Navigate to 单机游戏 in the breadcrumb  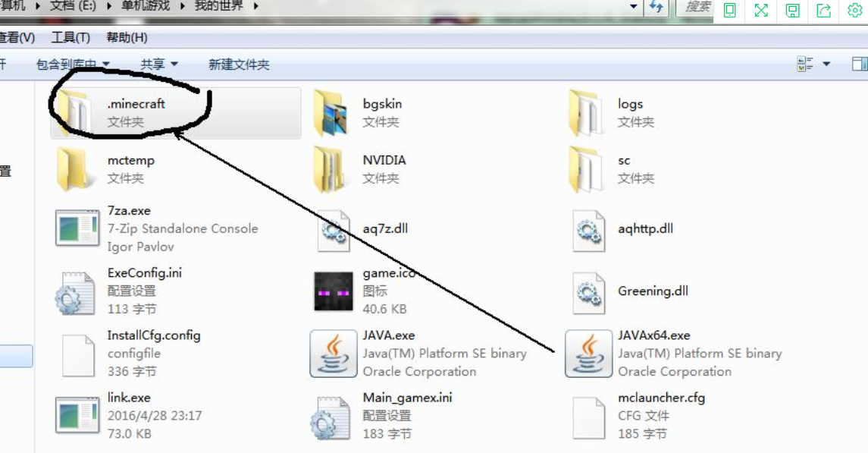click(x=146, y=6)
